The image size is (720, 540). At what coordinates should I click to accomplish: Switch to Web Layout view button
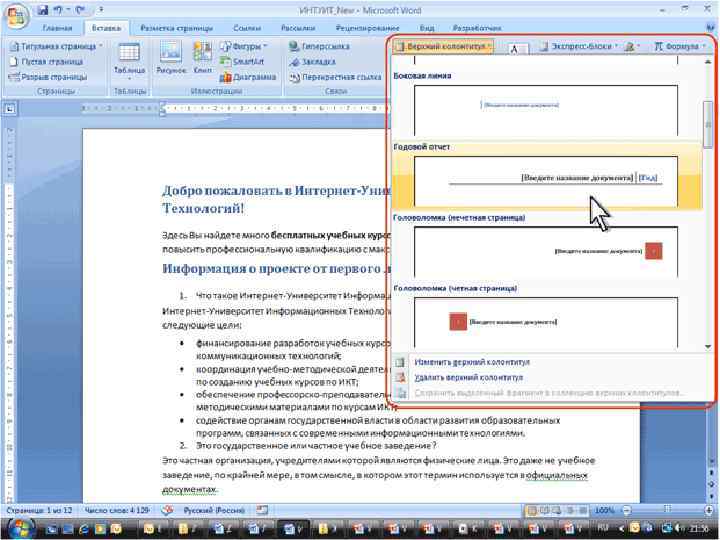click(557, 510)
